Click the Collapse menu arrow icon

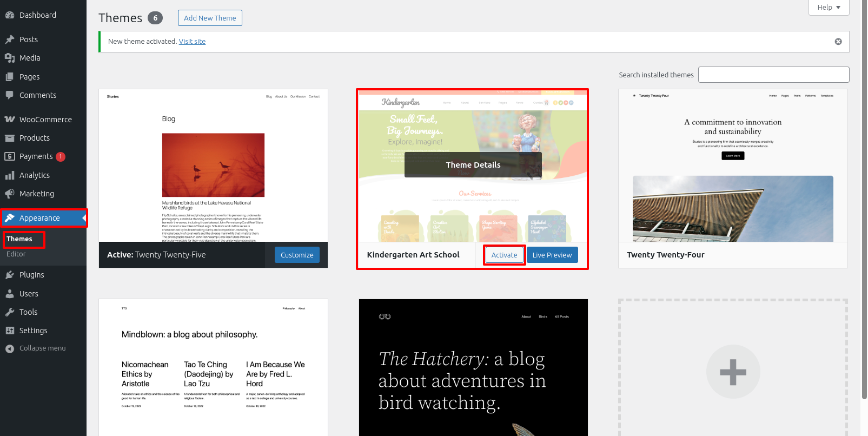10,349
